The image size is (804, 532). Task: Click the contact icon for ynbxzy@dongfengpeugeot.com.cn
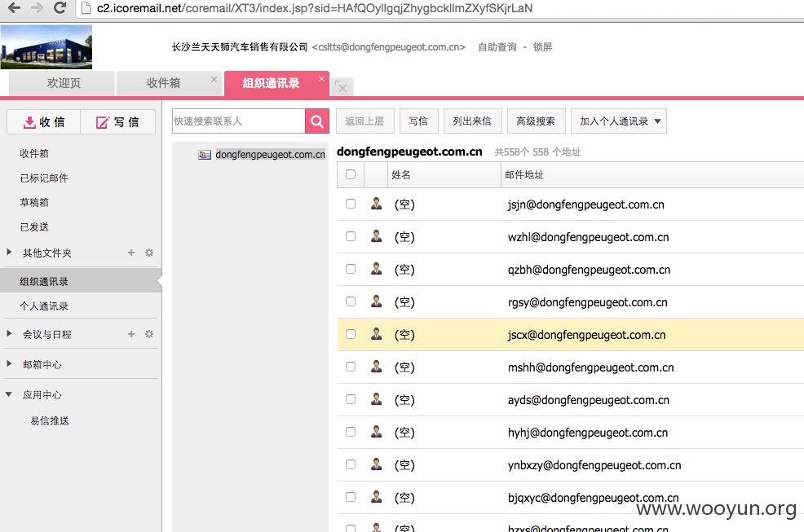(x=377, y=464)
